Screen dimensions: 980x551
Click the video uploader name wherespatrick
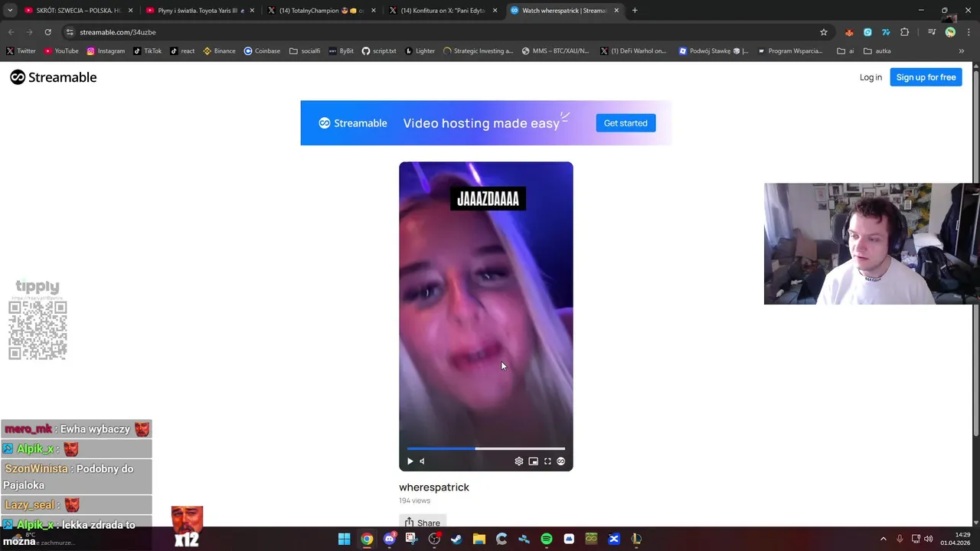[x=434, y=487]
